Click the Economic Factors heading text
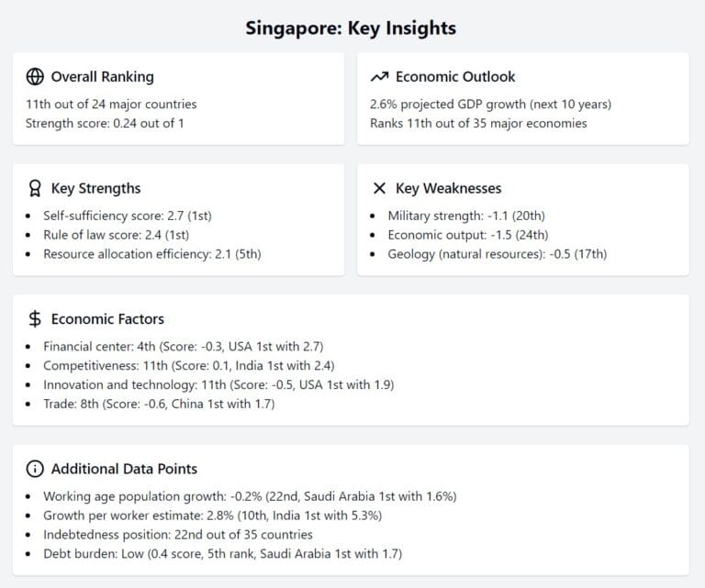The height and width of the screenshot is (588, 705). 109,319
